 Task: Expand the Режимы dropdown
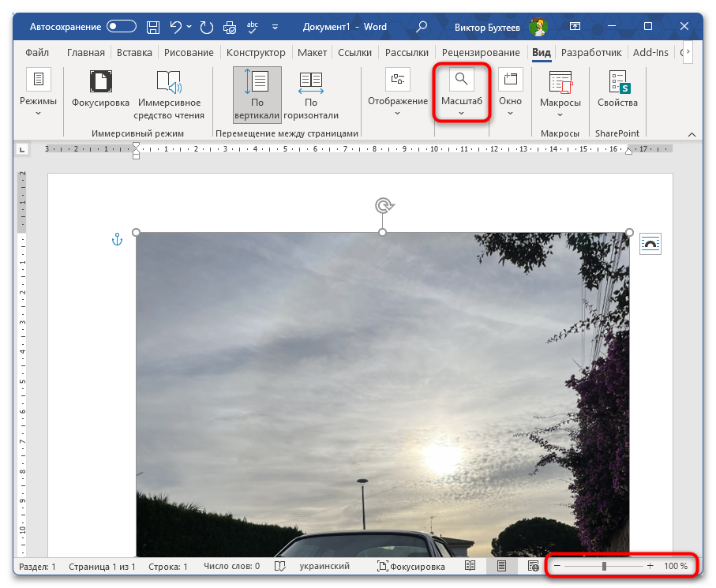pyautogui.click(x=38, y=94)
